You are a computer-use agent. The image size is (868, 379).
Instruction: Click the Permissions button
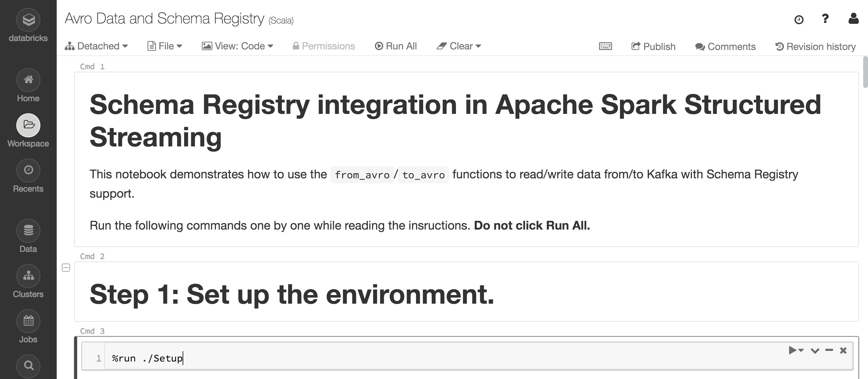click(x=324, y=46)
